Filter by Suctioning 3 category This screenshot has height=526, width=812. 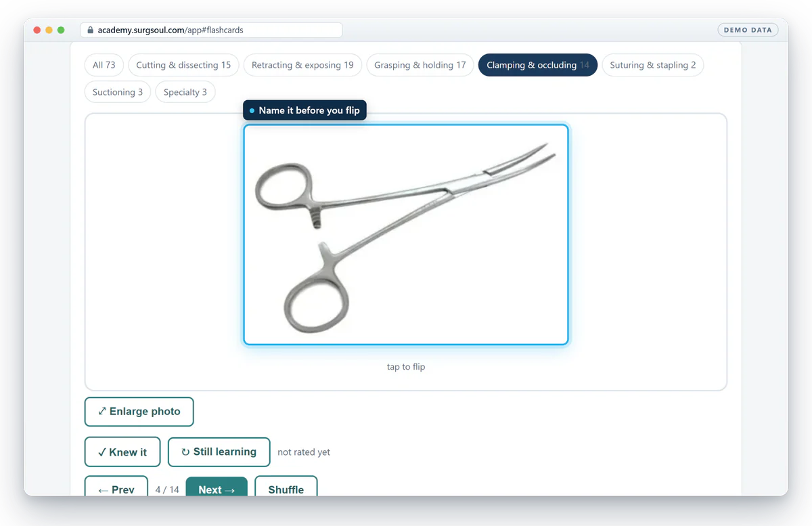[118, 92]
